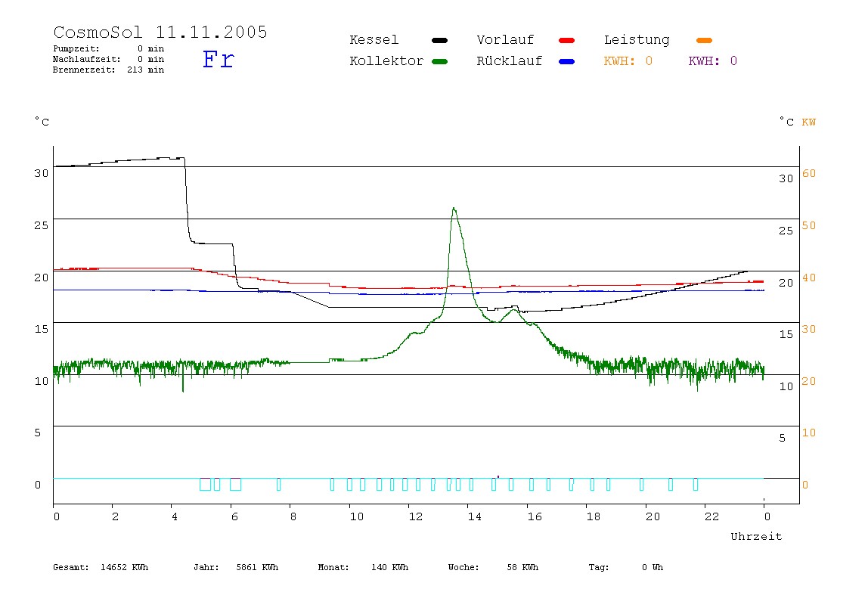The height and width of the screenshot is (614, 868).
Task: Click the hour 12 tick label on time axis
Action: tap(415, 516)
